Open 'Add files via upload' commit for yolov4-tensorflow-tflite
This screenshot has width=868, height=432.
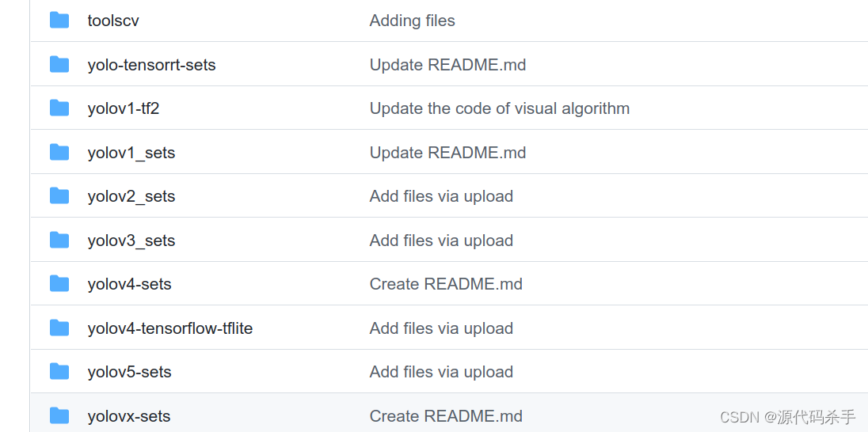[x=441, y=328]
